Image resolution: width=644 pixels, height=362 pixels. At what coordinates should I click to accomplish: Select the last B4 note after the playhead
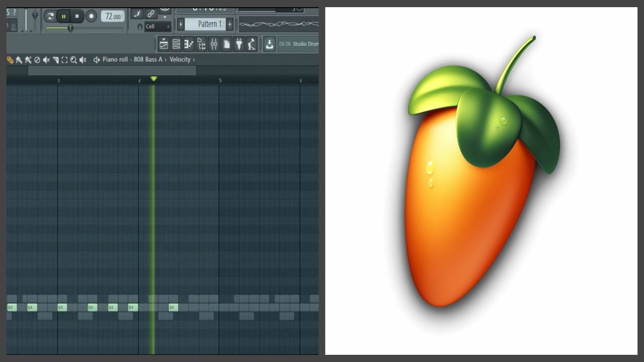click(x=173, y=307)
